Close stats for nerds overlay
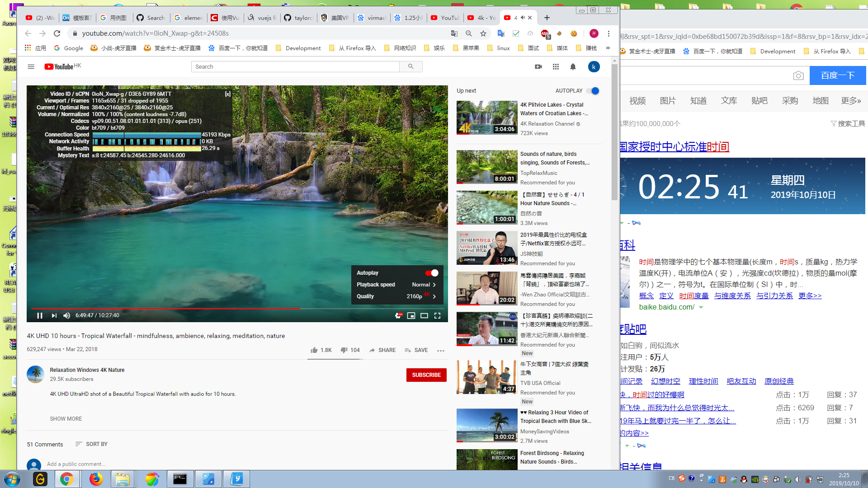 pyautogui.click(x=228, y=94)
